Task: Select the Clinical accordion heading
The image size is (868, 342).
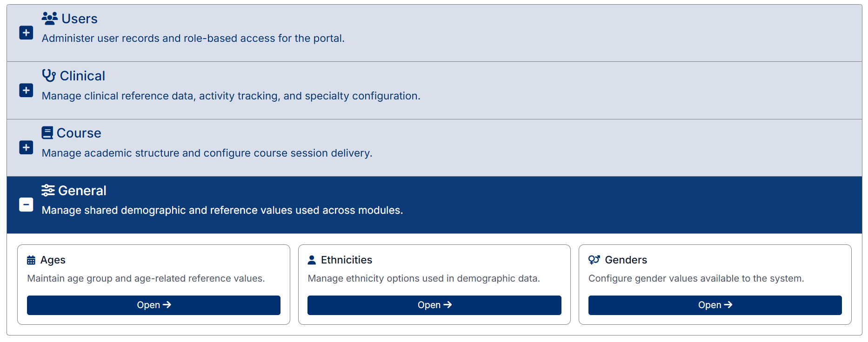Action: [82, 76]
